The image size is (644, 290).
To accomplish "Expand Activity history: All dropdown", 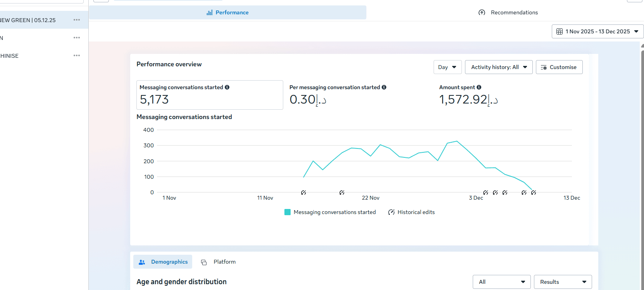I will point(499,67).
